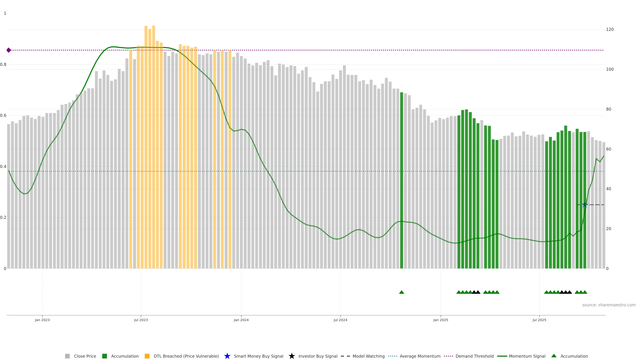The height and width of the screenshot is (362, 644).
Task: Toggle the Momentum Signal legend label
Action: tap(527, 356)
